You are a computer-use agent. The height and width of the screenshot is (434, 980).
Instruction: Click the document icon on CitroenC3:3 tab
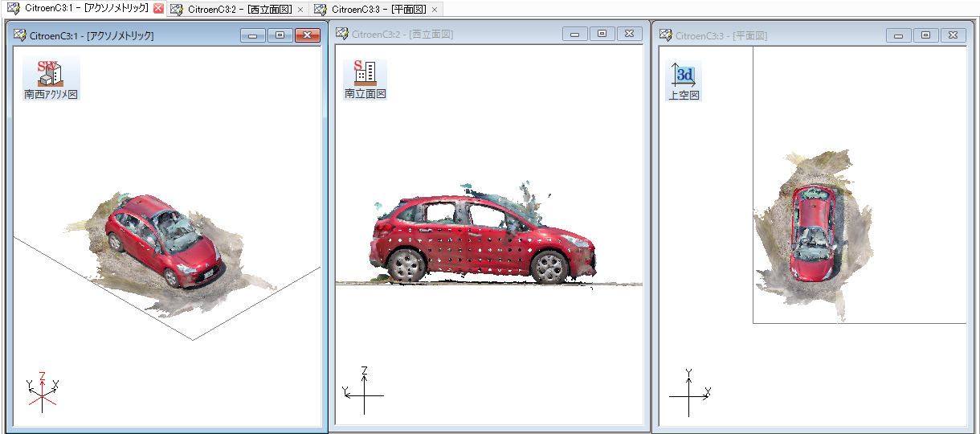pos(321,9)
